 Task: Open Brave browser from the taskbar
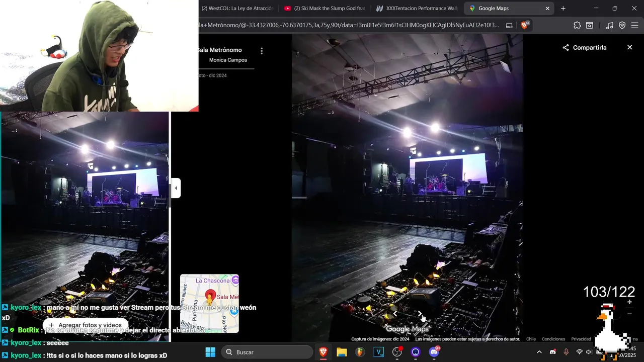[x=323, y=352]
